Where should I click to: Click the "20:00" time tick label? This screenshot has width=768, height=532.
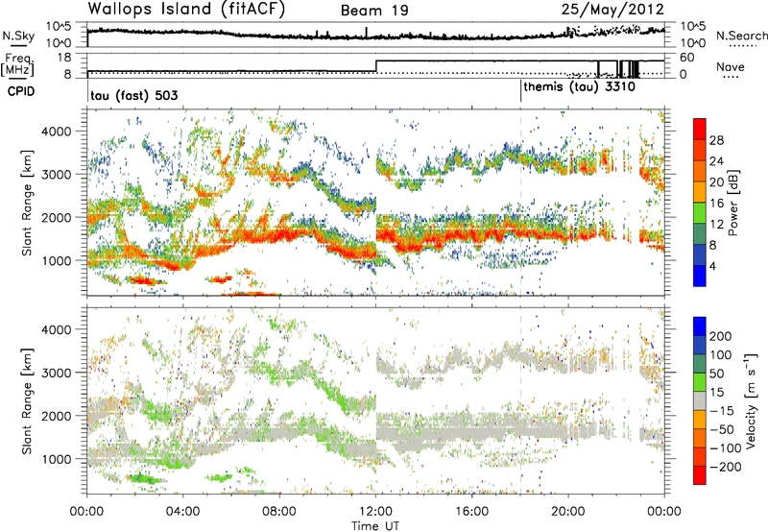[x=568, y=512]
